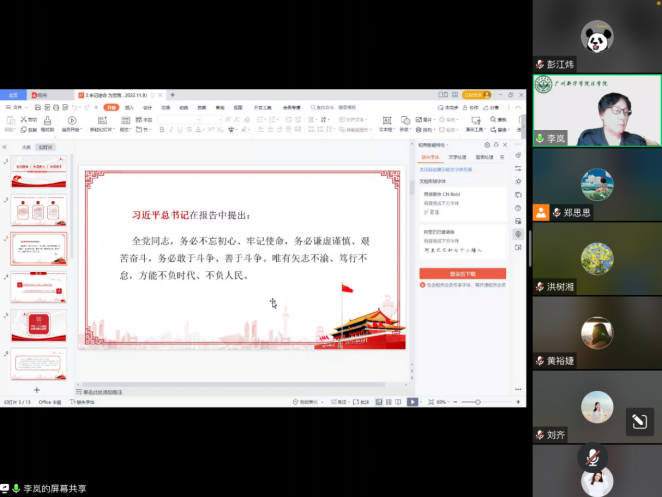This screenshot has height=497, width=662.
Task: Open the zoom percentage dropdown in status bar
Action: [441, 402]
